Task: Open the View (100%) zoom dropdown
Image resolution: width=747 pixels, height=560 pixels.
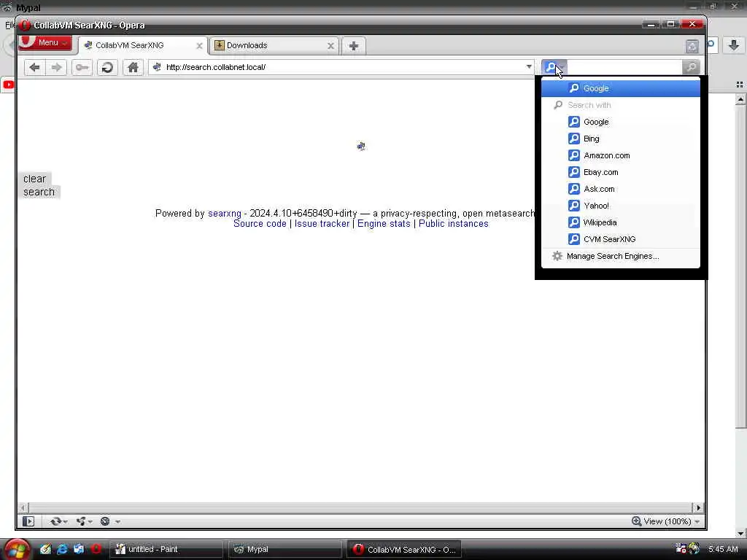Action: [666, 521]
